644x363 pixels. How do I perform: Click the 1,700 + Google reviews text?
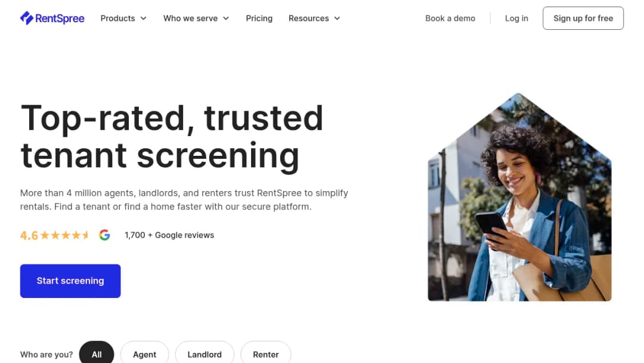[169, 235]
